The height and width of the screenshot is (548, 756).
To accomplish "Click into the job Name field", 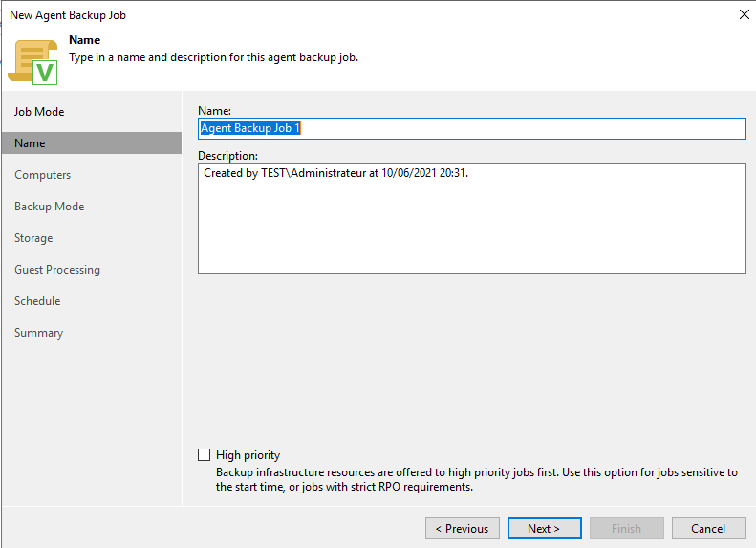I will tap(471, 128).
